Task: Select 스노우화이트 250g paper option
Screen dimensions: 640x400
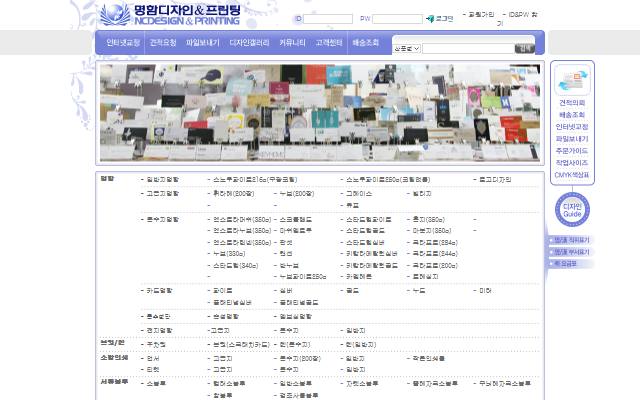Action: [388, 180]
